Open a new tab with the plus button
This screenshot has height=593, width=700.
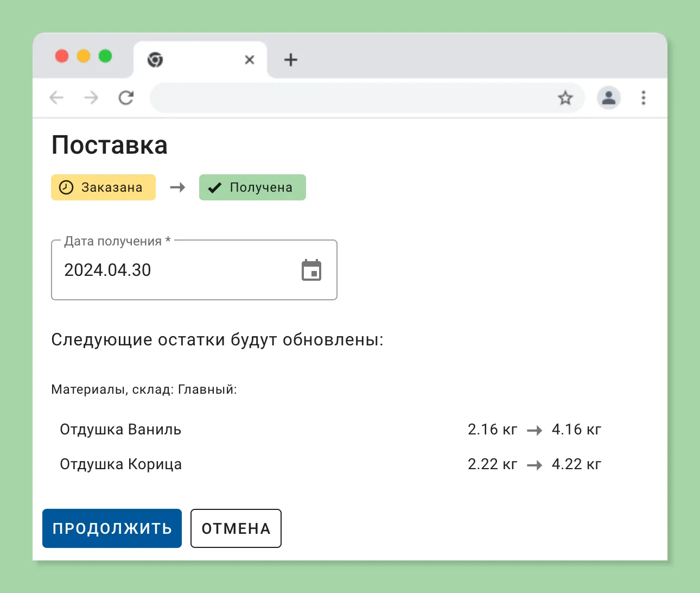(290, 60)
